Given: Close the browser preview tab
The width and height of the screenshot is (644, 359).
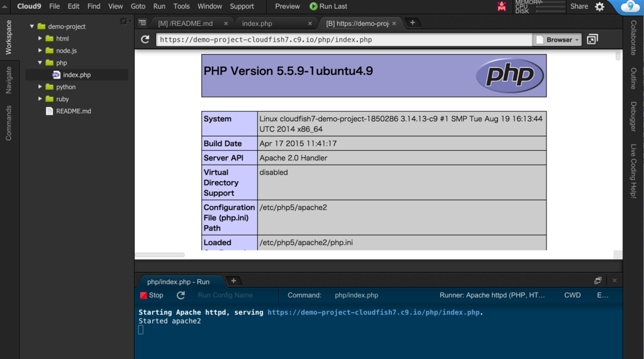Looking at the screenshot, I should 394,23.
